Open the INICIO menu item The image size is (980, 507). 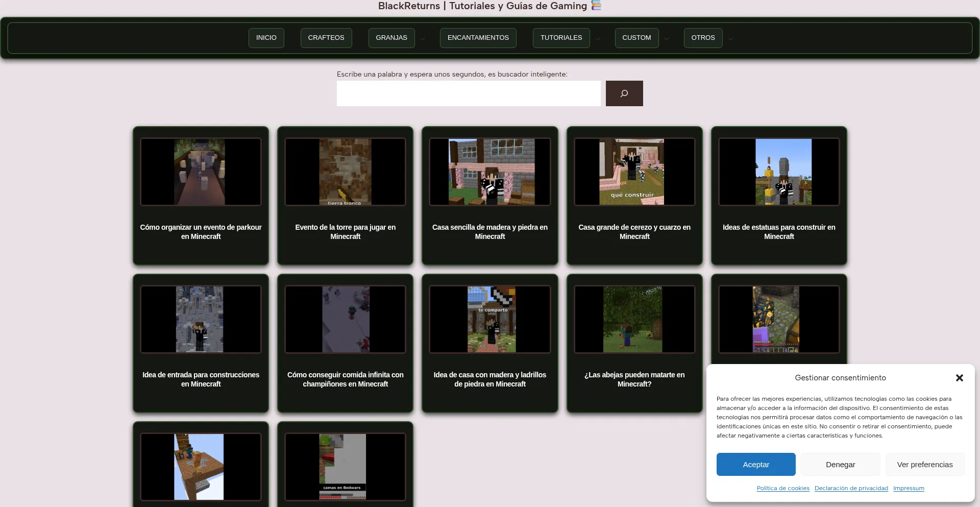click(x=266, y=38)
